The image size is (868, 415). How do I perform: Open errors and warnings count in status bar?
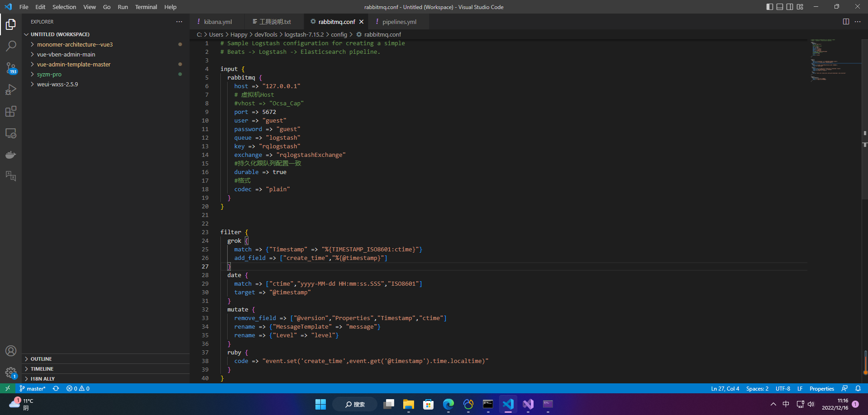(x=78, y=388)
